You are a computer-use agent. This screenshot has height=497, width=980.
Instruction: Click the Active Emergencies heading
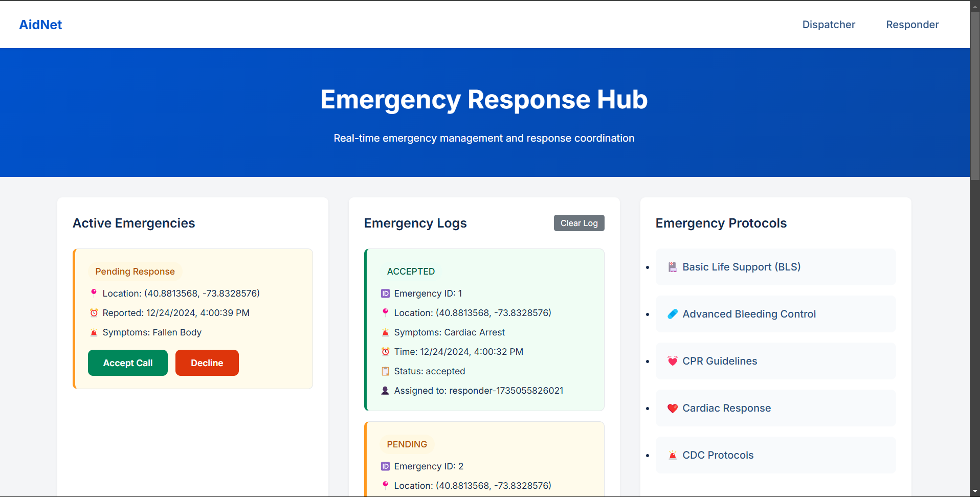click(x=133, y=223)
